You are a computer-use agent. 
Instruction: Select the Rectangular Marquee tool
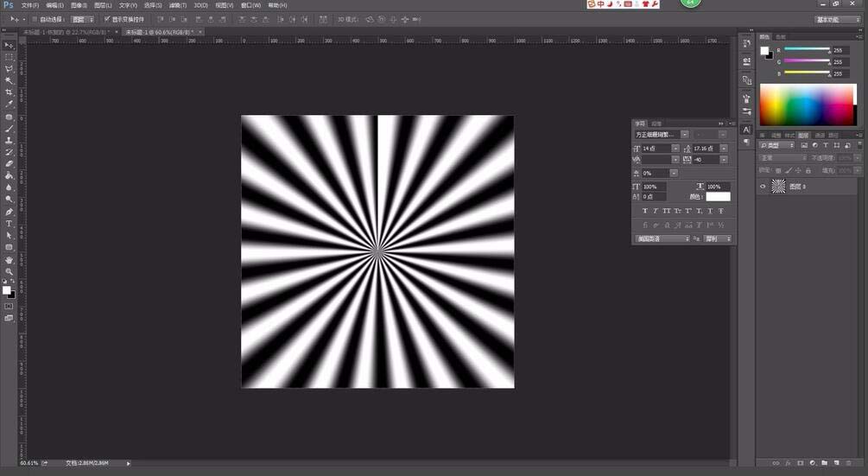pyautogui.click(x=9, y=57)
